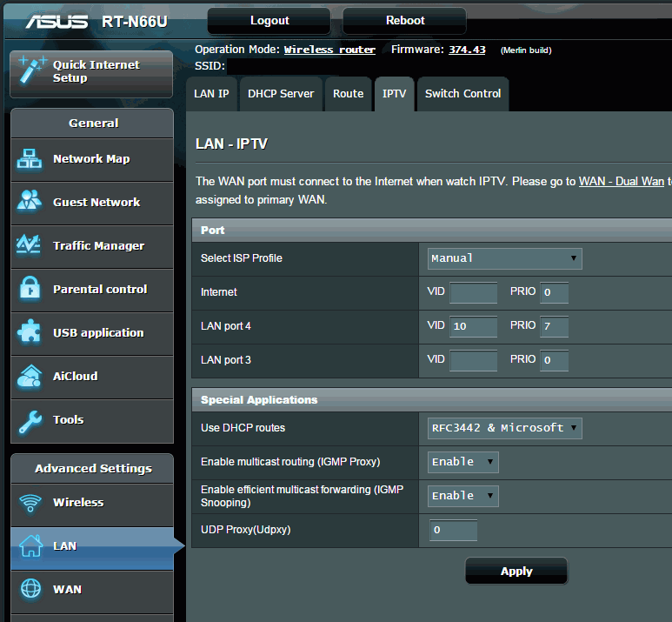This screenshot has height=622, width=672.
Task: Open USB application puzzle piece icon
Action: pyautogui.click(x=30, y=332)
